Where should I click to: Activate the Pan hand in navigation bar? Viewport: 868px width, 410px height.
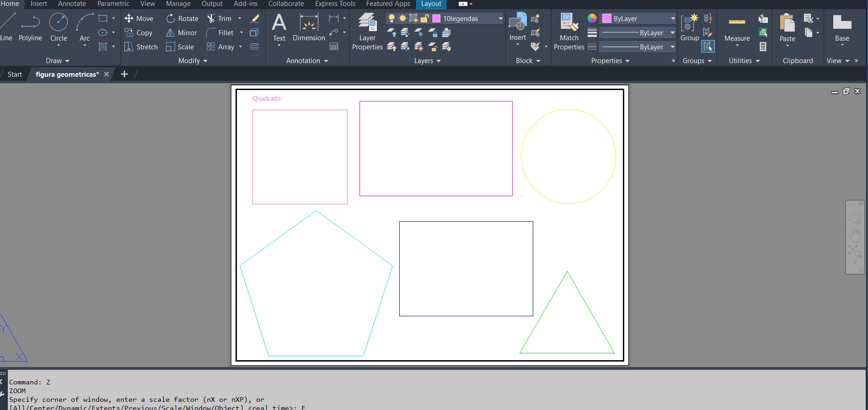tap(854, 236)
